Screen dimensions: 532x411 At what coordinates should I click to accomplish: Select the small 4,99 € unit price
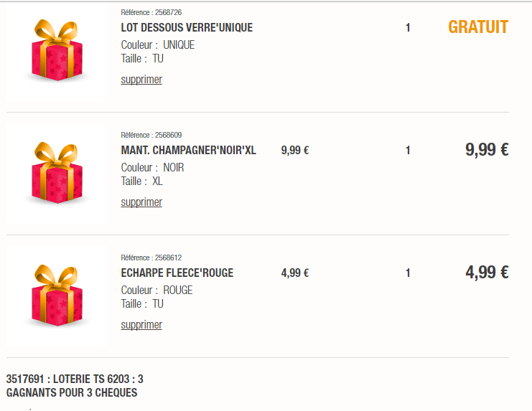click(295, 273)
